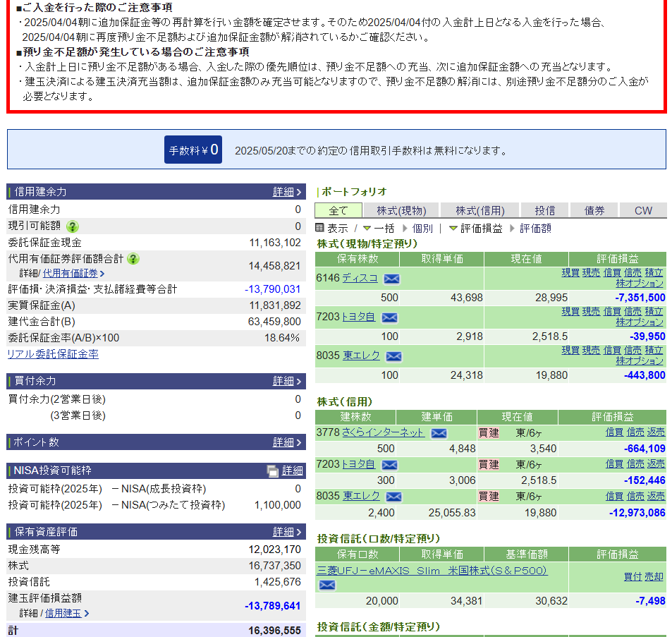Click the 手数料¥0 badge
The height and width of the screenshot is (637, 672).
click(x=193, y=150)
